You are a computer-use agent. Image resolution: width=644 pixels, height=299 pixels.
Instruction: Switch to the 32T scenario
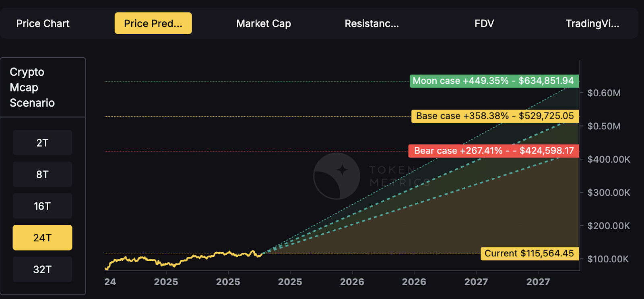pos(42,269)
